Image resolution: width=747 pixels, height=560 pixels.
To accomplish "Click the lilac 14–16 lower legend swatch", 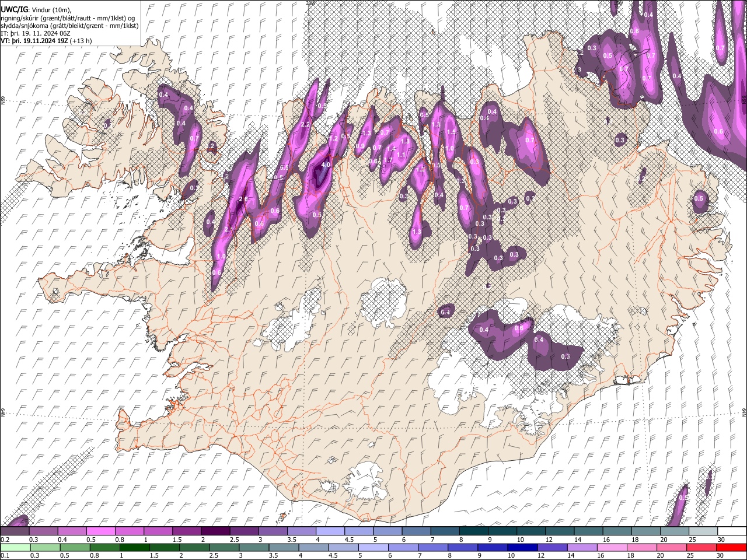I will [x=583, y=548].
